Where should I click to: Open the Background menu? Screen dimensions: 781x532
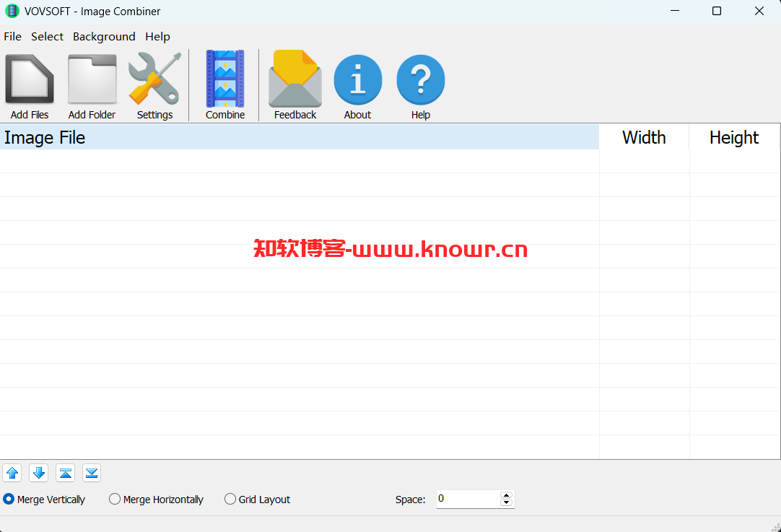coord(104,36)
